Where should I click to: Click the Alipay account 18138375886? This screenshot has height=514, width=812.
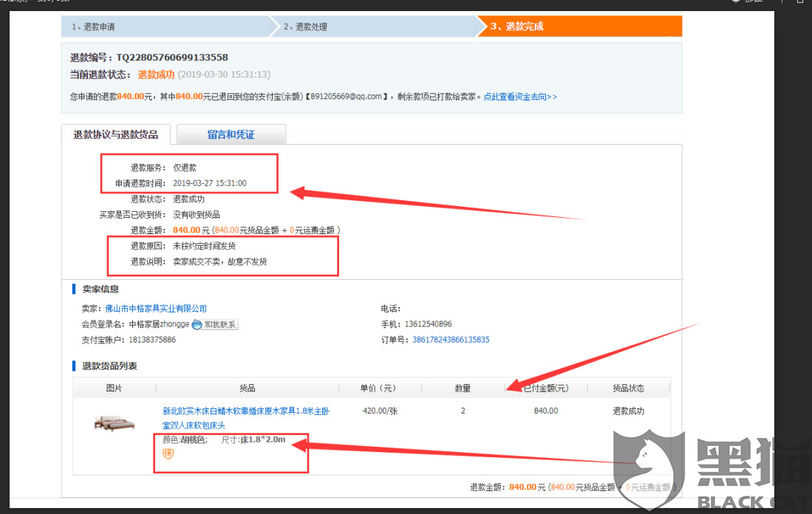(152, 340)
